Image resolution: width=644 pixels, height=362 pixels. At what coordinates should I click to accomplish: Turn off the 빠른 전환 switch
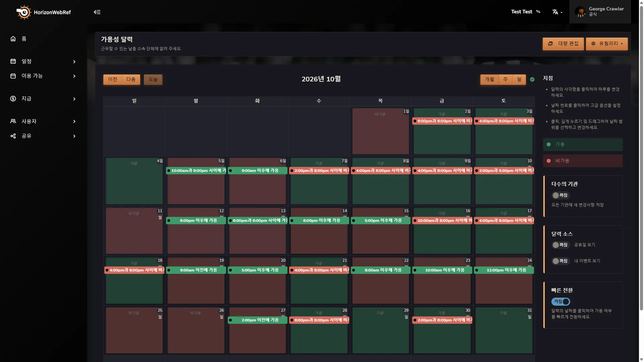coord(561,302)
